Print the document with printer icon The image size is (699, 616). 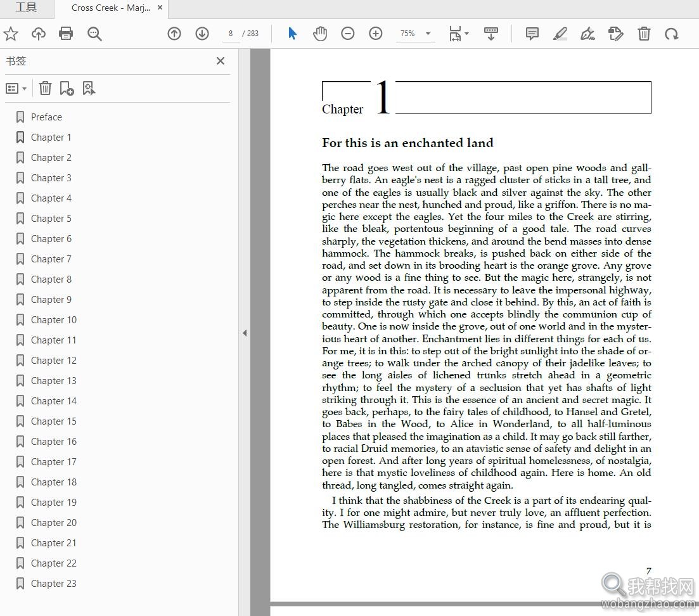66,34
